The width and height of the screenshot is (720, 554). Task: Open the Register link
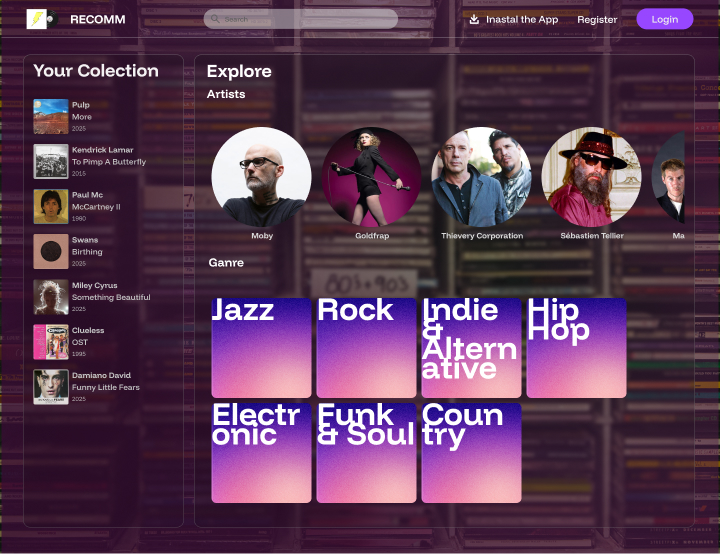pyautogui.click(x=597, y=19)
